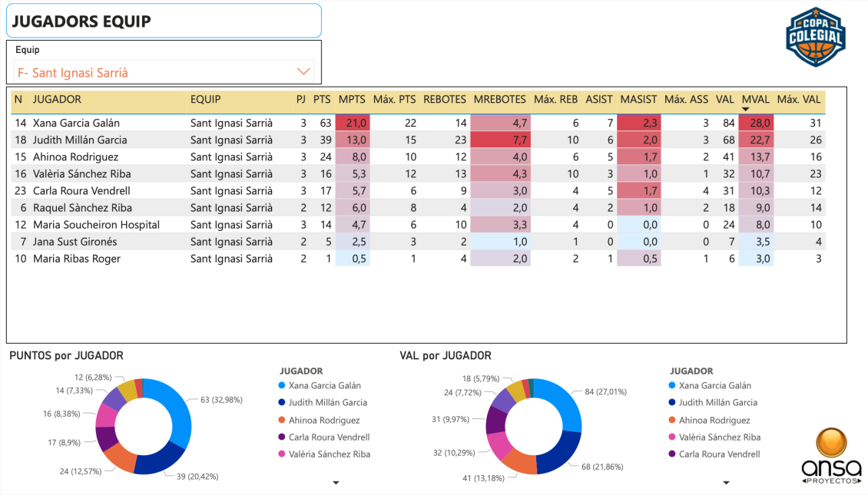Sort table by the REBOTES column header

(445, 100)
